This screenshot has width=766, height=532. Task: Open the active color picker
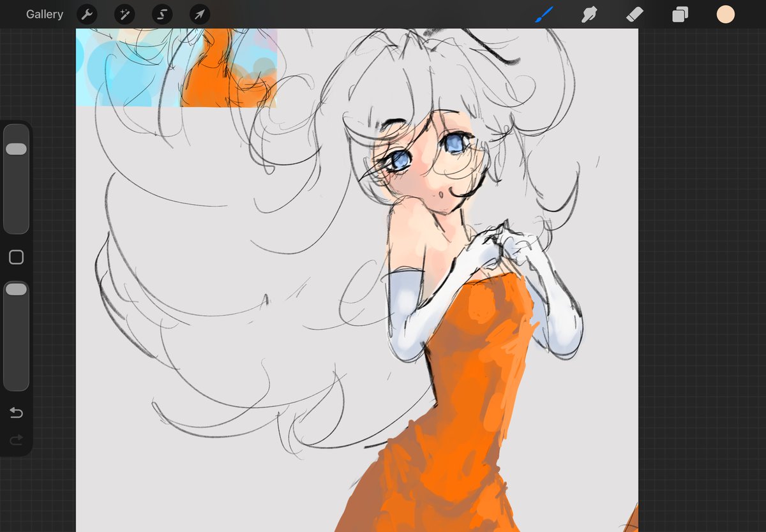pyautogui.click(x=726, y=15)
